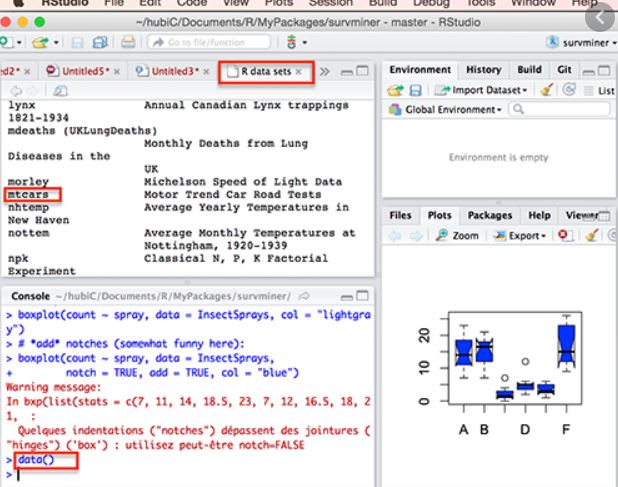The height and width of the screenshot is (487, 618).
Task: Maximize the Console pane
Action: (362, 296)
